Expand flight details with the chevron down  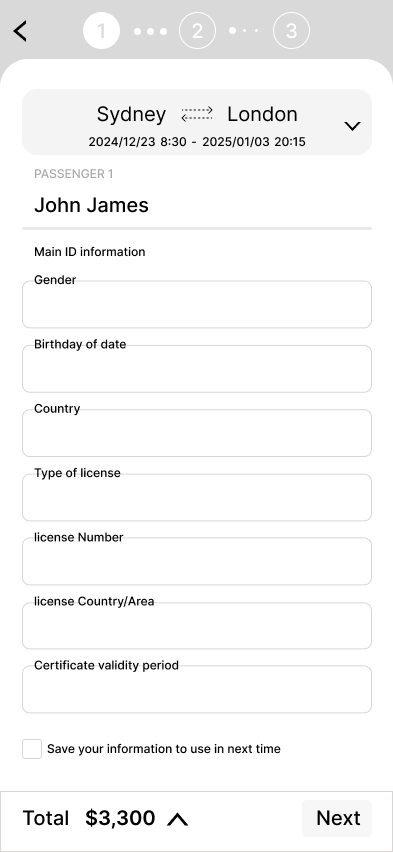pyautogui.click(x=352, y=126)
